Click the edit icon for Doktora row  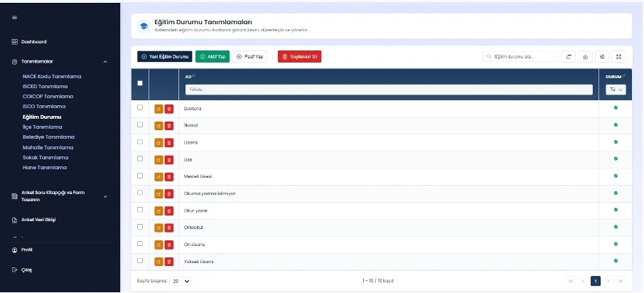159,109
